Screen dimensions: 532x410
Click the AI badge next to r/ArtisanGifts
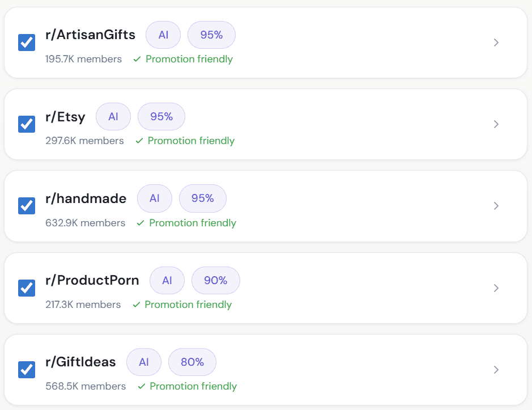coord(163,35)
